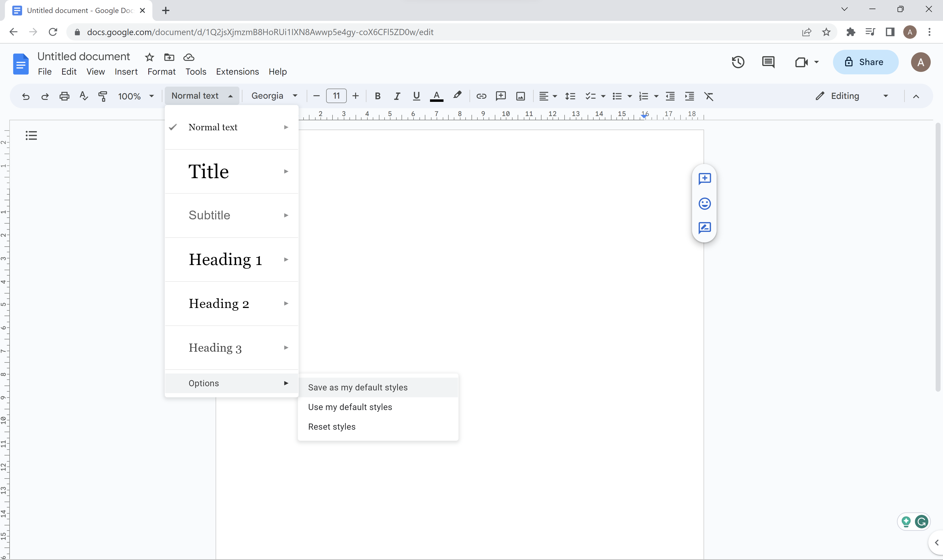Open line and paragraph spacing options
Screen dimensions: 943x560
570,96
